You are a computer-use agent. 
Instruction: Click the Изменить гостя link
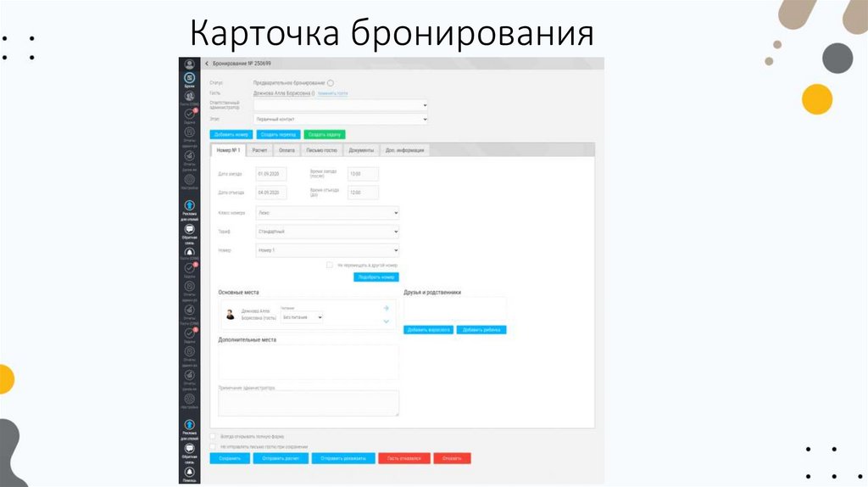[332, 93]
